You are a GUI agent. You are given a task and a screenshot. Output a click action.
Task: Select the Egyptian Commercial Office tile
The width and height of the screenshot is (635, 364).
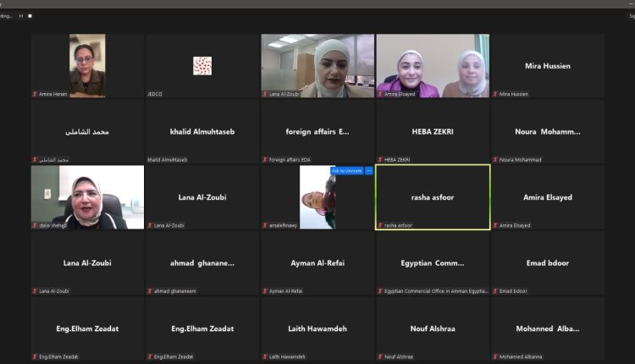433,263
